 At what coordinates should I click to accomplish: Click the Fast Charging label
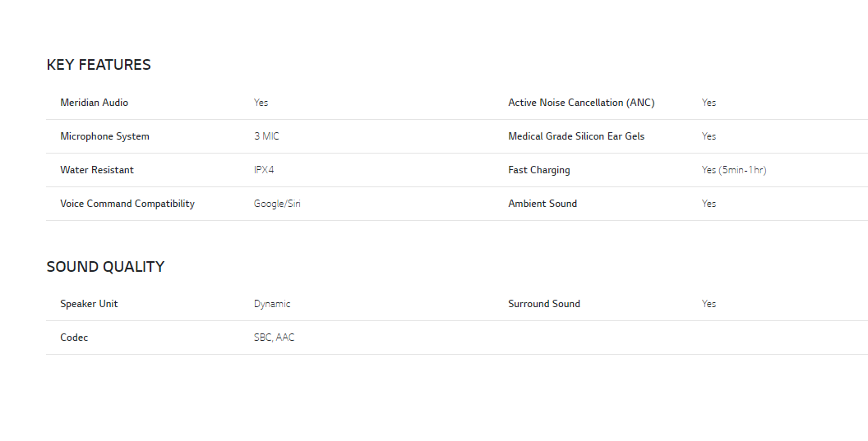coord(538,170)
